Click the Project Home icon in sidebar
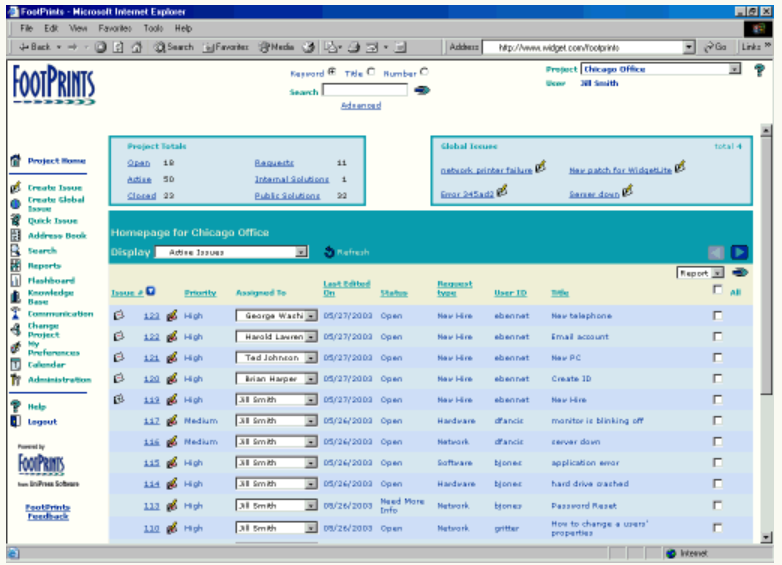Screen dimensions: 782x565 [16, 160]
